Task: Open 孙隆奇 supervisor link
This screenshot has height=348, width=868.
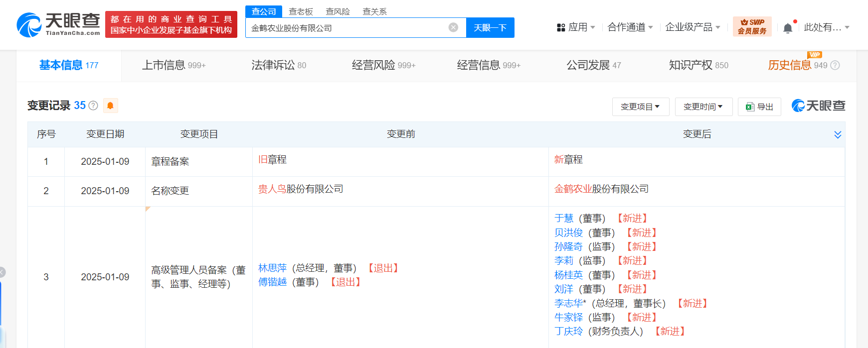Action: pyautogui.click(x=568, y=246)
